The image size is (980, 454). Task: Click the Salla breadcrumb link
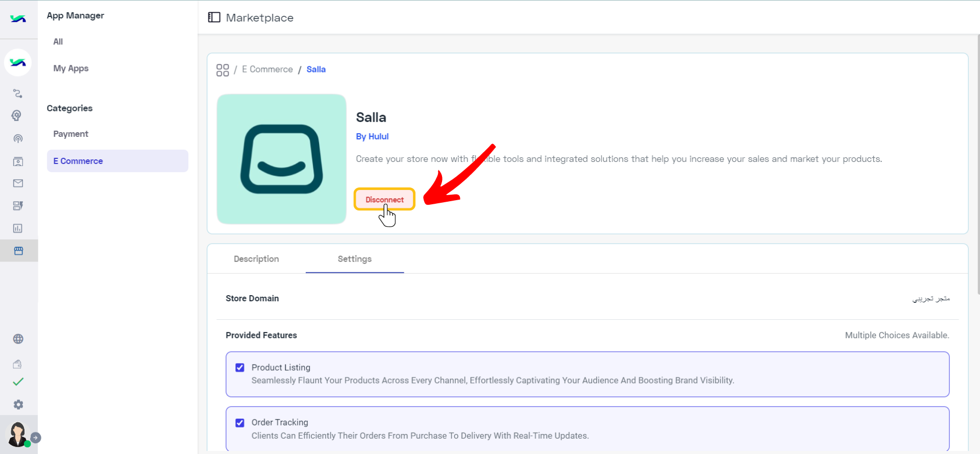tap(316, 69)
